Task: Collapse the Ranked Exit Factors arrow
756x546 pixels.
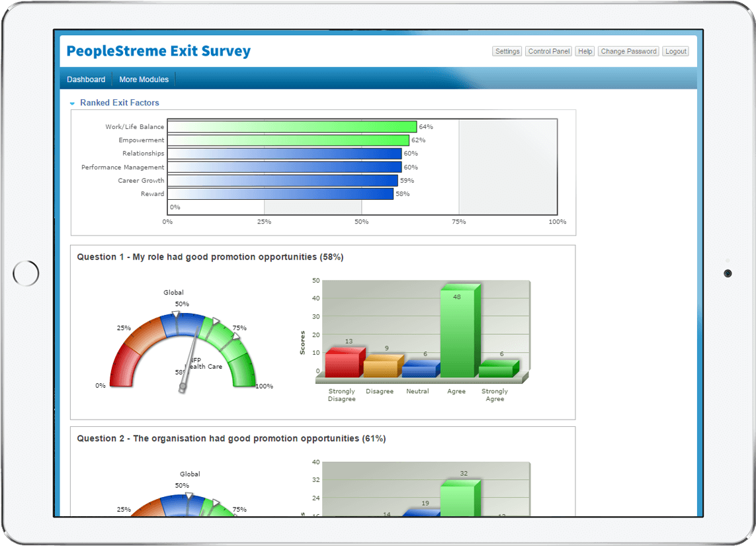Action: click(73, 103)
